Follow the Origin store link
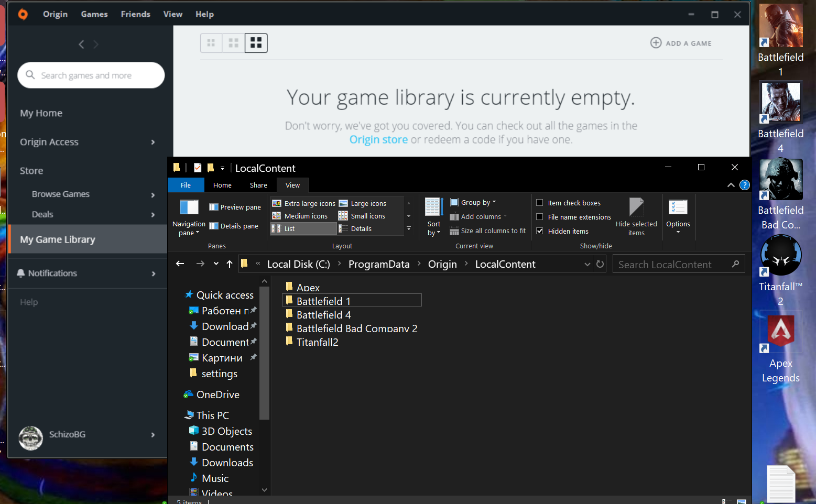 [x=378, y=139]
